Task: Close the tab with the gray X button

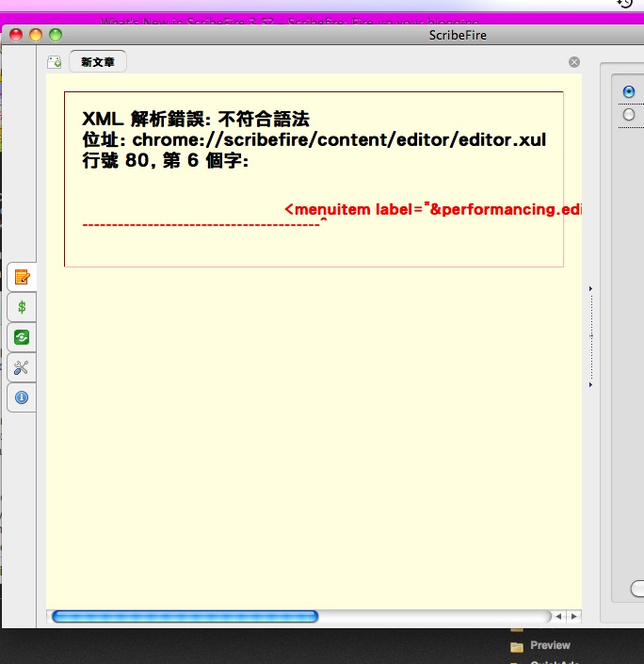Action: pyautogui.click(x=574, y=62)
